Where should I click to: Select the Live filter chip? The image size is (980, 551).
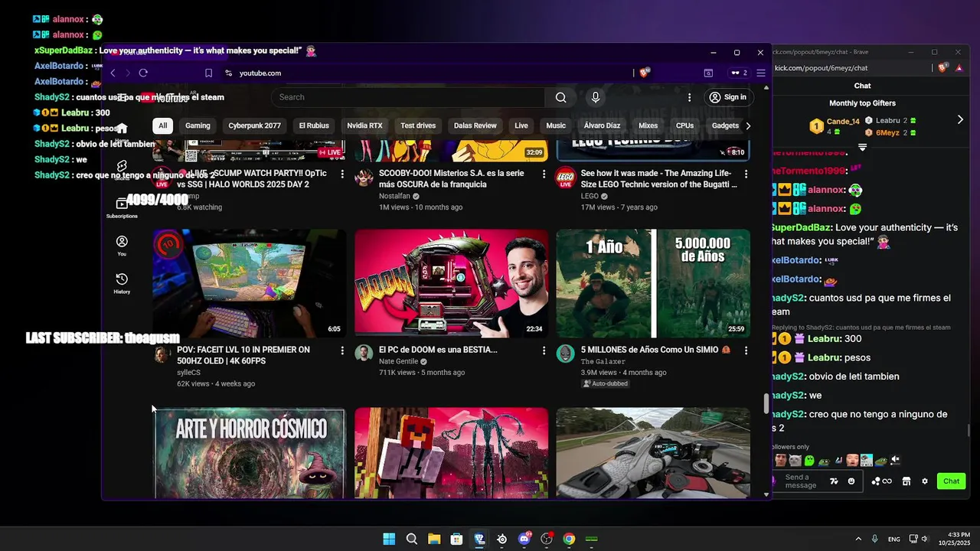[521, 126]
